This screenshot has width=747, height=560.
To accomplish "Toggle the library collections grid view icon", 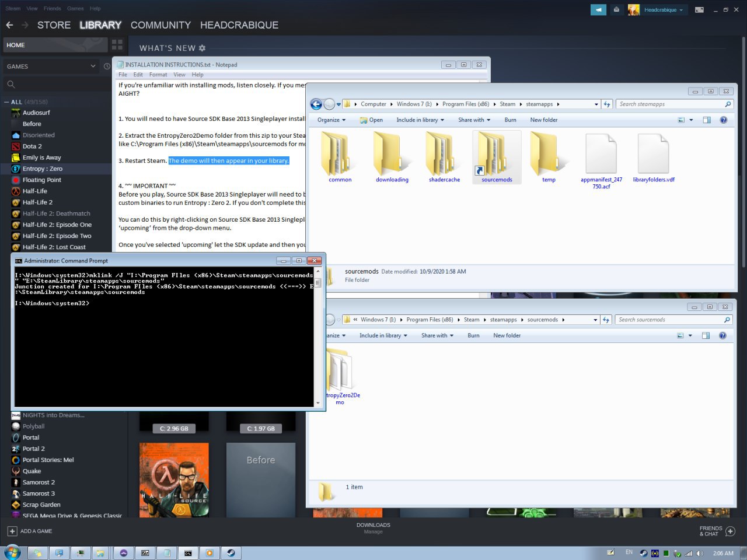I will pos(117,45).
